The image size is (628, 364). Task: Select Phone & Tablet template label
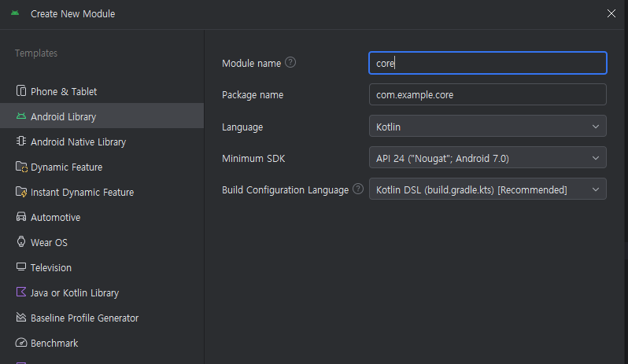click(x=64, y=92)
